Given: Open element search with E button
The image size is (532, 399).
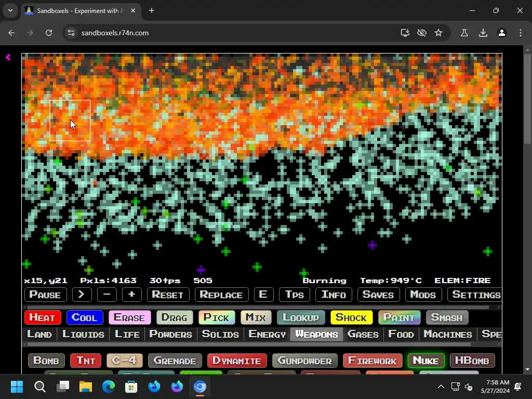Looking at the screenshot, I should coord(263,295).
